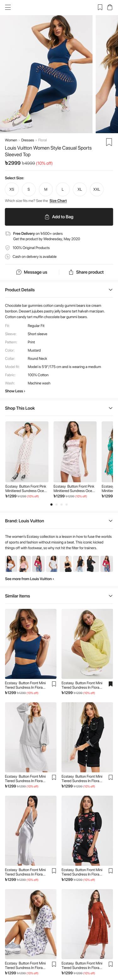
Task: Select size XS
Action: click(x=12, y=189)
